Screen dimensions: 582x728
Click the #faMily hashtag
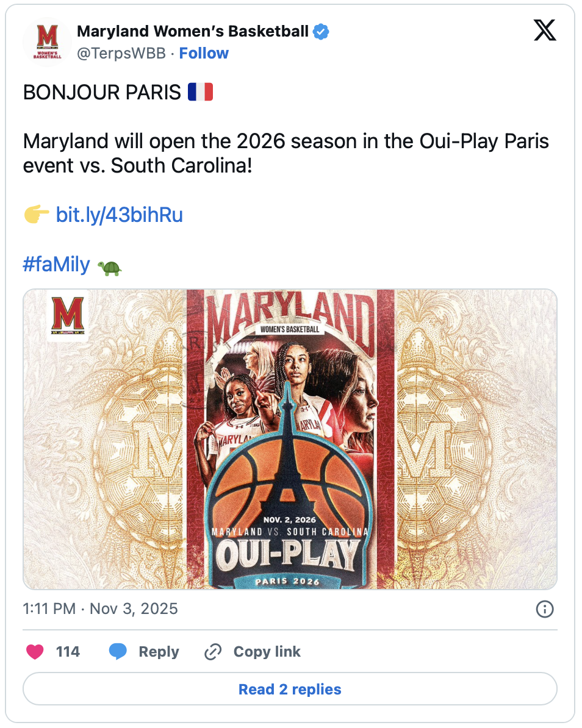click(56, 265)
